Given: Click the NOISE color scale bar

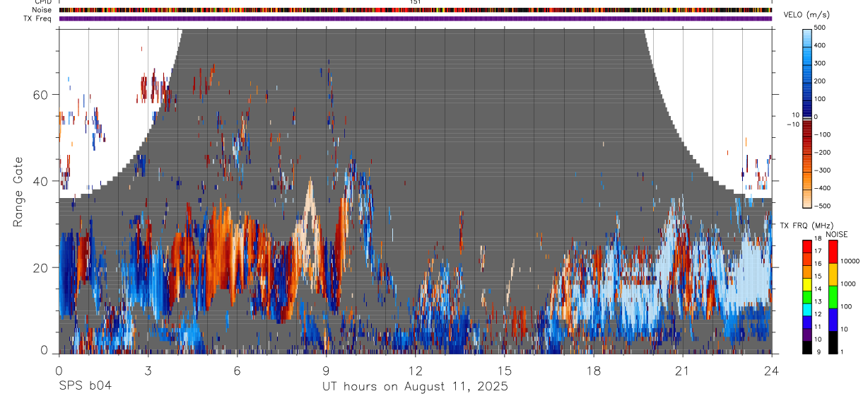Looking at the screenshot, I should click(x=833, y=296).
